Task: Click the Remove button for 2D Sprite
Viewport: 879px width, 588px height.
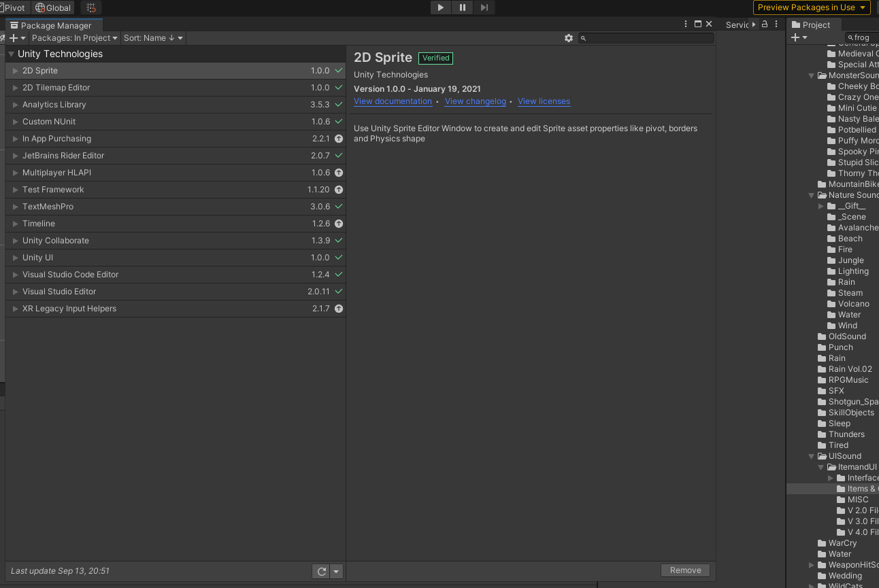Action: coord(685,570)
